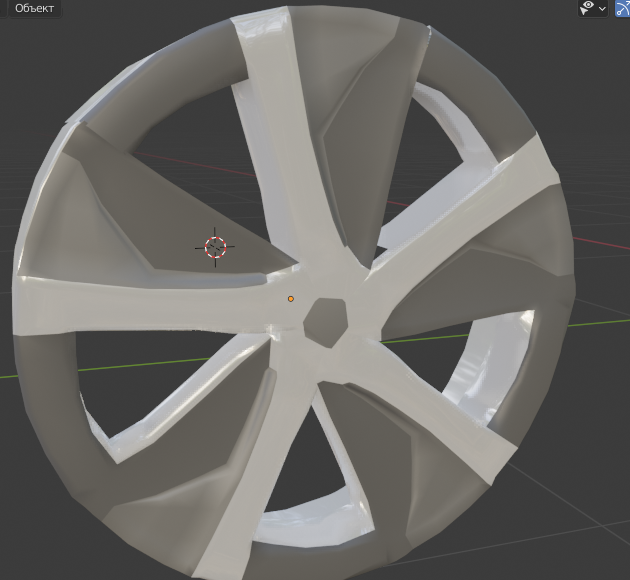Image resolution: width=630 pixels, height=580 pixels.
Task: Open the selectability and visibility eye dropdown
Action: [593, 8]
